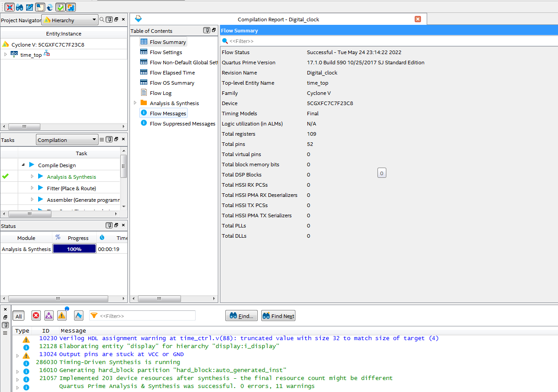
Task: Expand the Analysis & Synthesis report folder
Action: (135, 103)
